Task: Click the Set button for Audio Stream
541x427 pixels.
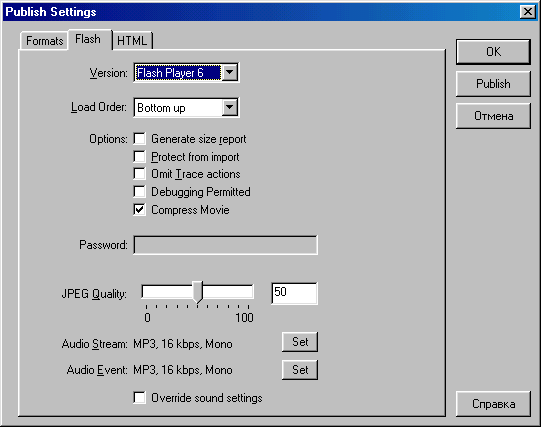Action: coord(300,342)
